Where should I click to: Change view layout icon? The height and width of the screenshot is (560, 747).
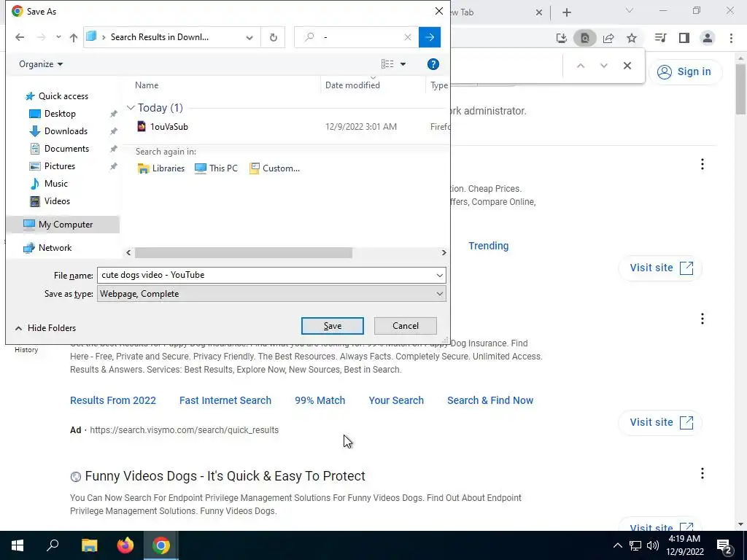(x=387, y=64)
